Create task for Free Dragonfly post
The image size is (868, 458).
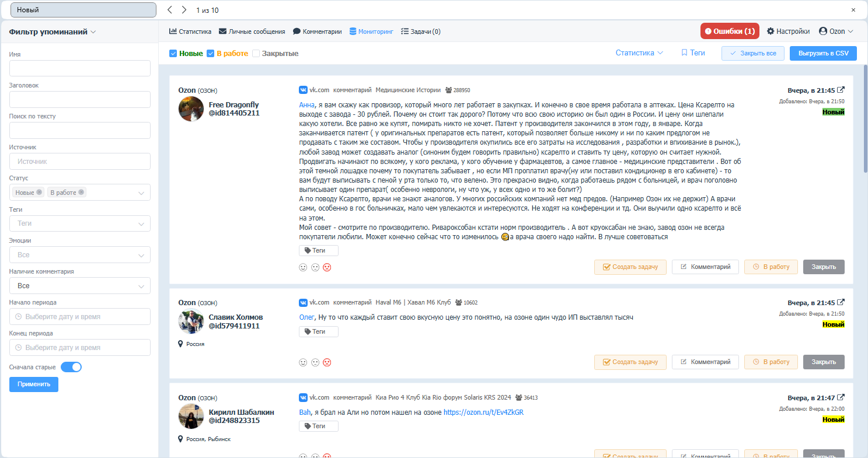tap(630, 267)
